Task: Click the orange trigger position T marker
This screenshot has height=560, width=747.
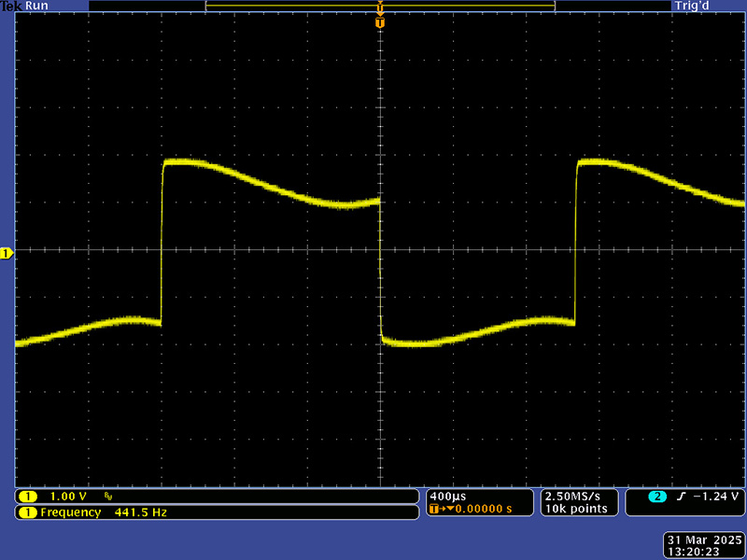Action: coord(380,21)
